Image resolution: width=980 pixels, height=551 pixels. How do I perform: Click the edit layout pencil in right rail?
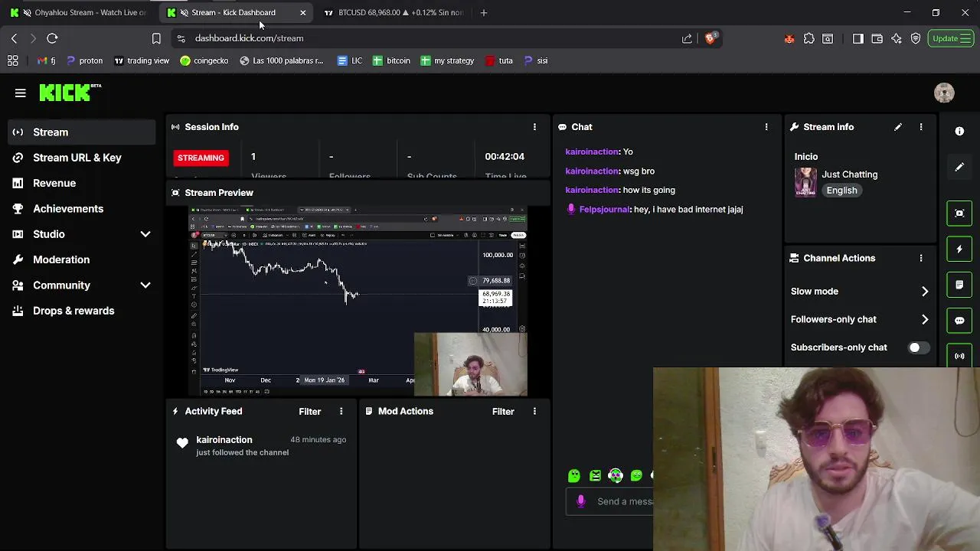click(x=959, y=167)
